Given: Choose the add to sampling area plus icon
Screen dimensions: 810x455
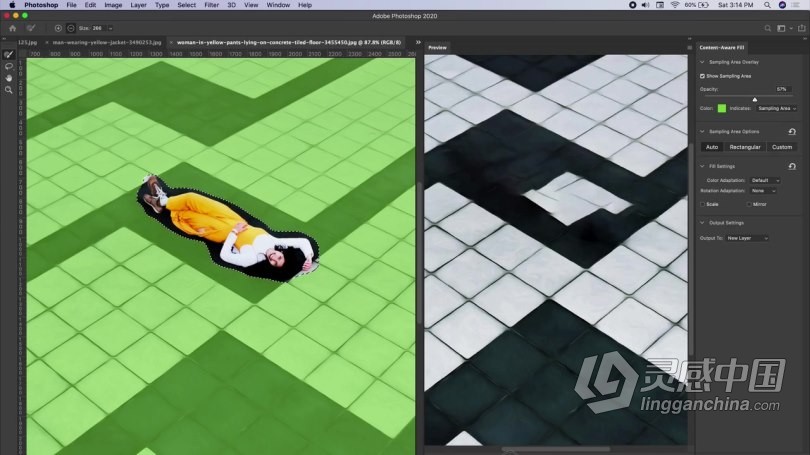Looking at the screenshot, I should tap(58, 28).
